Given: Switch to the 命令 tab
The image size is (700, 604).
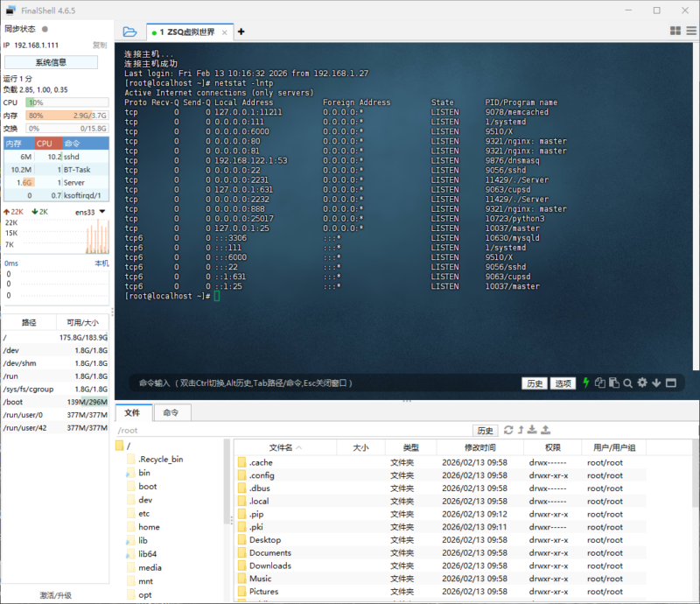Looking at the screenshot, I should [x=171, y=412].
